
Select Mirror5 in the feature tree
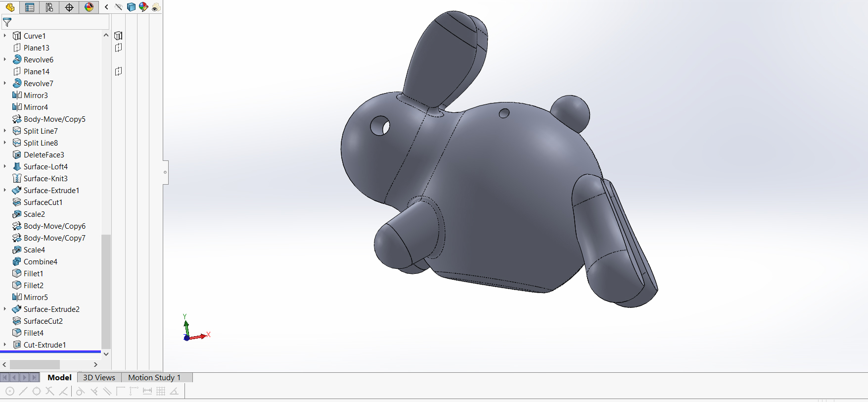[36, 297]
